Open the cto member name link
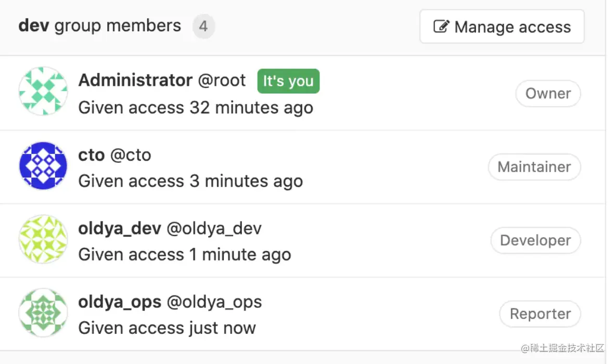The height and width of the screenshot is (364, 615). coord(92,155)
